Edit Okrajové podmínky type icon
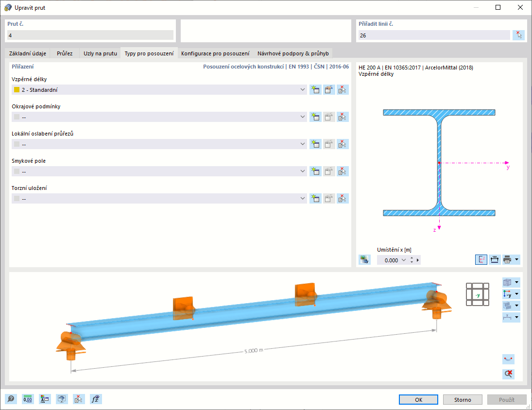 [x=329, y=117]
